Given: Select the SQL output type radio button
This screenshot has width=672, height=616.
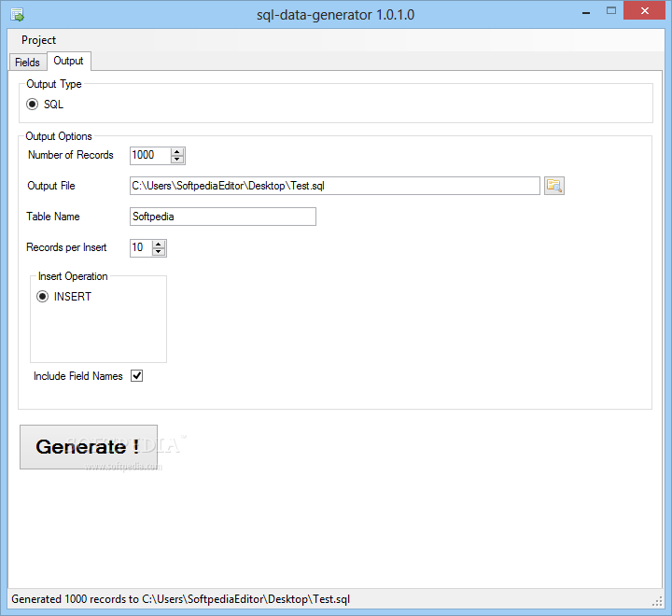Looking at the screenshot, I should point(32,105).
